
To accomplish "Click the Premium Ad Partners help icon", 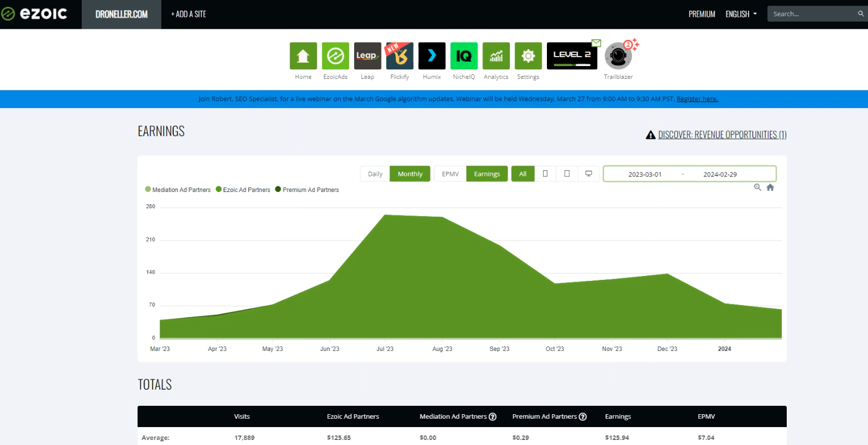I will click(x=583, y=416).
